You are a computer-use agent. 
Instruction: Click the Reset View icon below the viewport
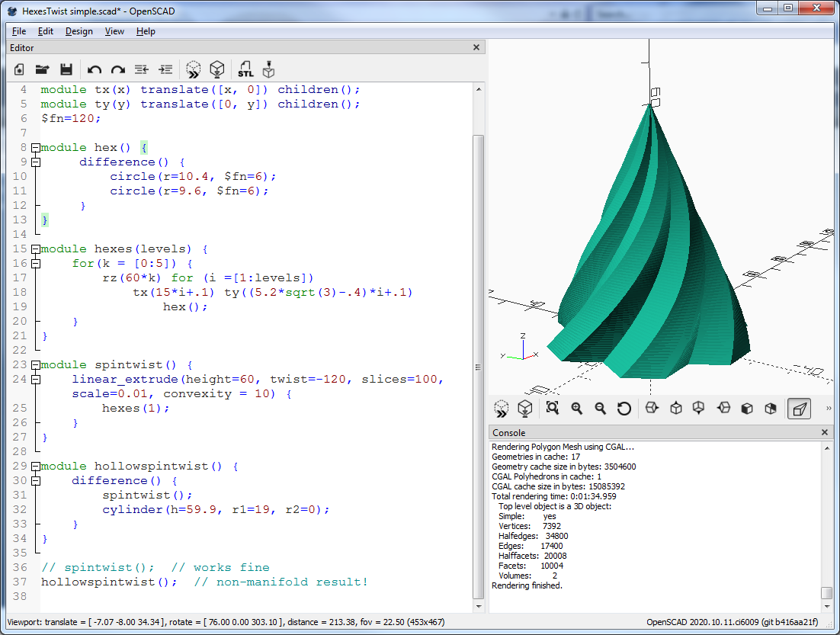(x=624, y=409)
